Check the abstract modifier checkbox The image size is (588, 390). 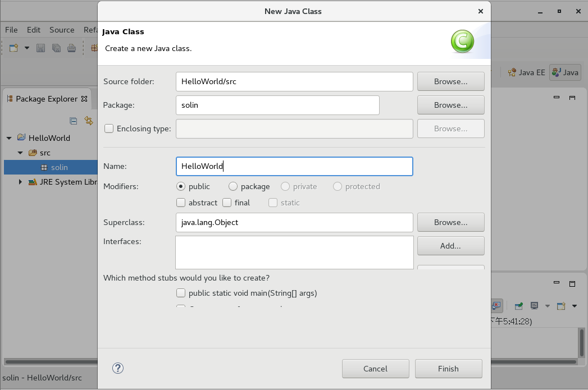coord(181,203)
